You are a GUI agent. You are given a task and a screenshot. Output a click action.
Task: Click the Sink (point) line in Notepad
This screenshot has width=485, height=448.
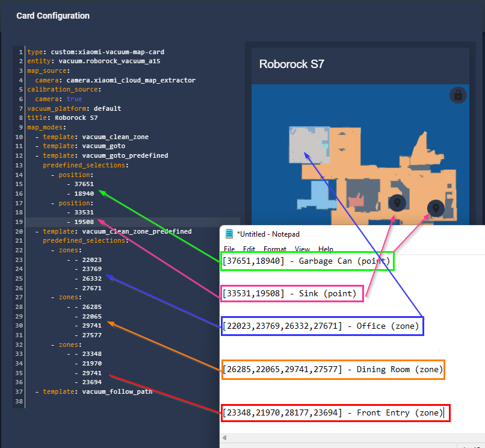click(x=289, y=293)
